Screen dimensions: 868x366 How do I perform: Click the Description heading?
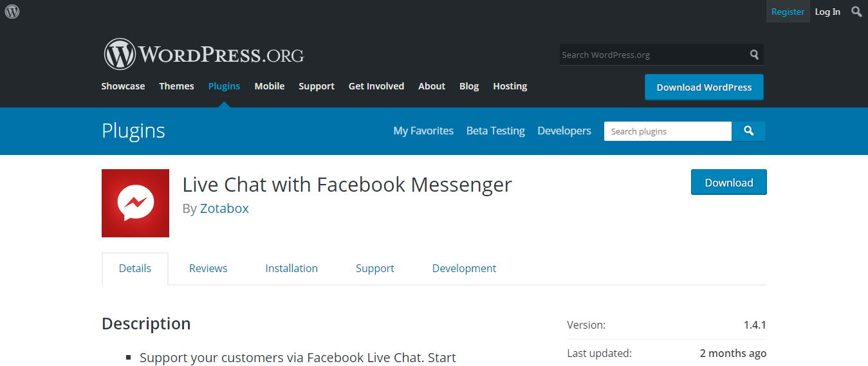(146, 323)
